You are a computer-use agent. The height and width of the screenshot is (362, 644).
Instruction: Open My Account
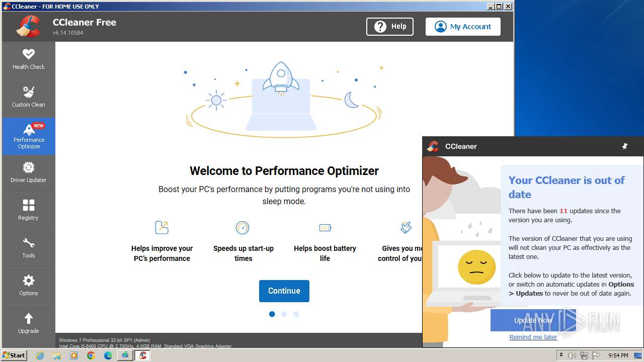[463, 27]
